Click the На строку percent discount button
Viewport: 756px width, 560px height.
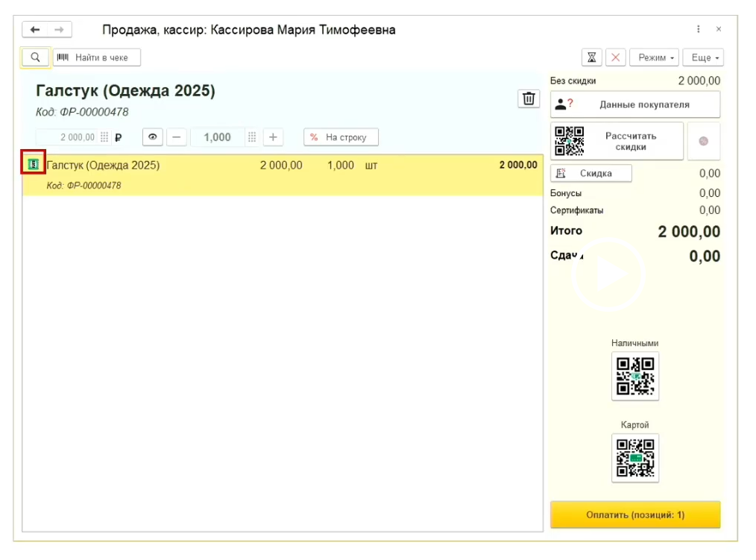(x=341, y=137)
